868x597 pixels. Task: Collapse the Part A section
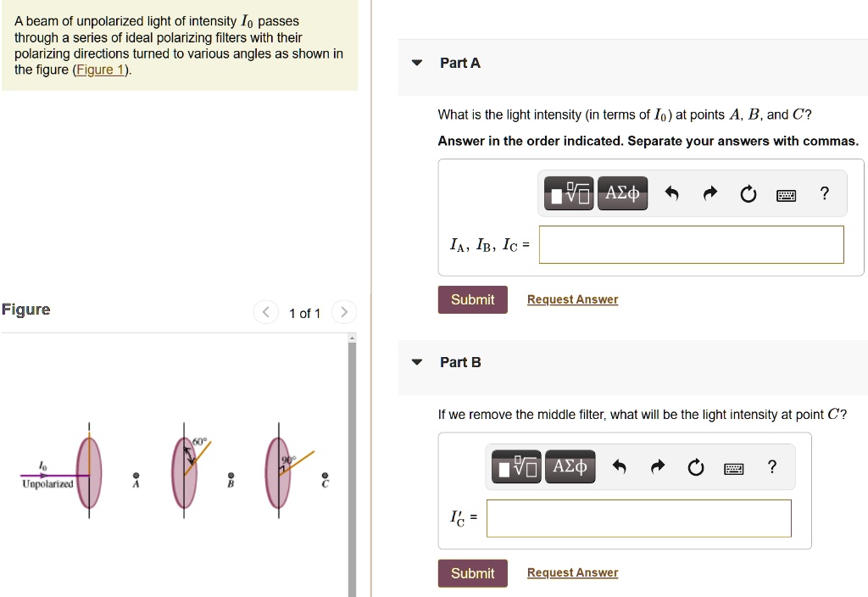tap(416, 63)
